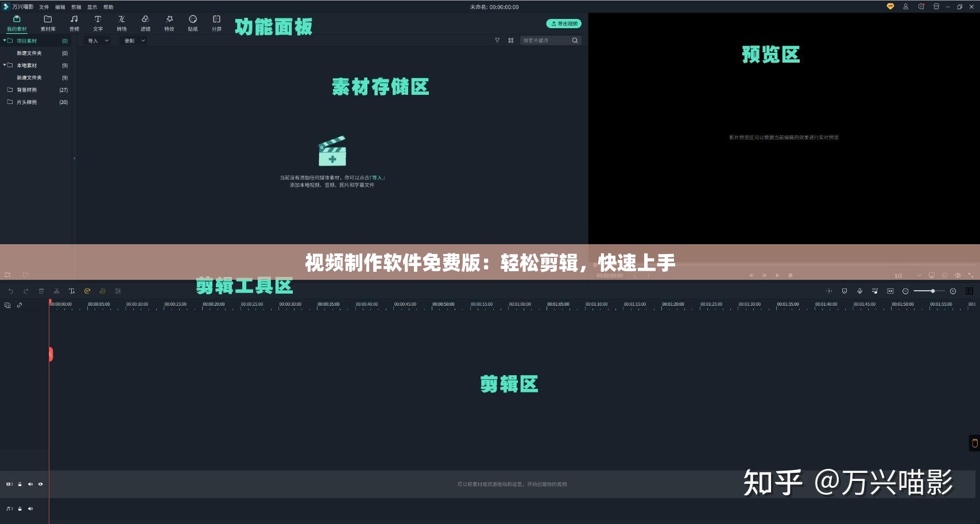This screenshot has height=524, width=980.
Task: Expand the 导入 (Import) dropdown
Action: click(98, 41)
